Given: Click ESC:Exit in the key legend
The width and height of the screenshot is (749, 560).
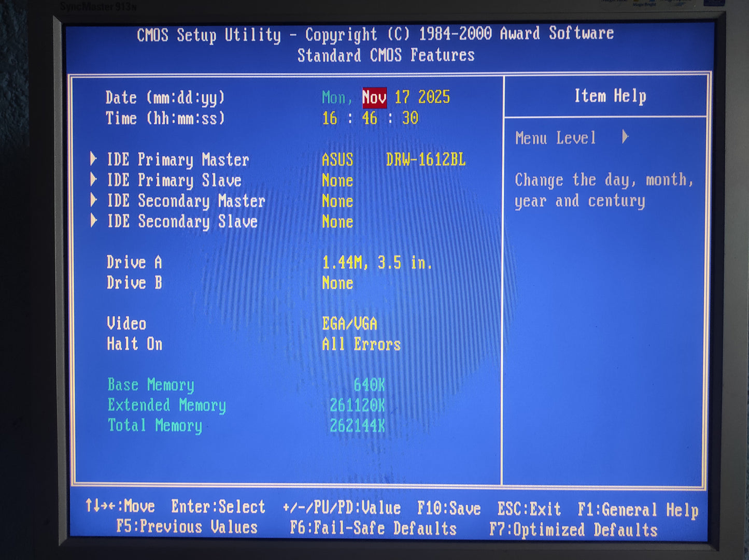Looking at the screenshot, I should 529,508.
